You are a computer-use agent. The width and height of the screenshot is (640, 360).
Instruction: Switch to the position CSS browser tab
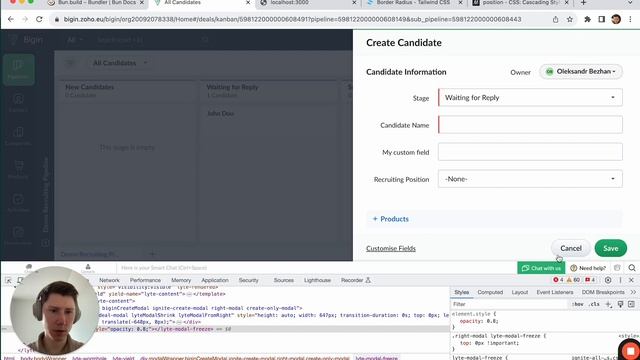(520, 3)
